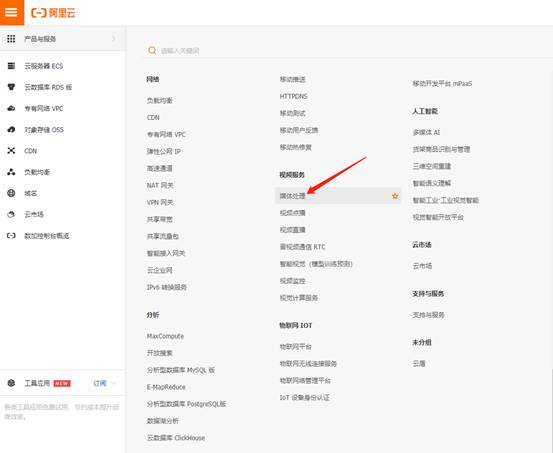Open 移动测试

pos(292,113)
